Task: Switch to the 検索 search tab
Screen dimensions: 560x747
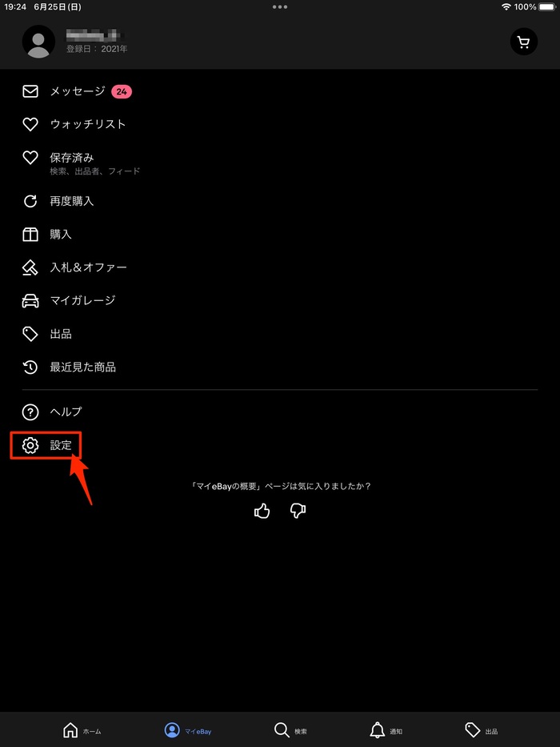Action: 290,730
